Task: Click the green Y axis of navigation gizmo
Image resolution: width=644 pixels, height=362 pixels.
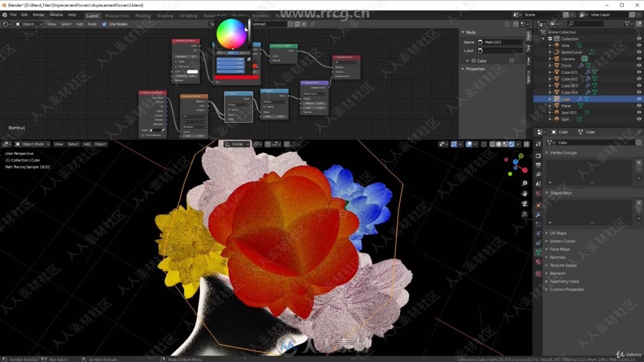Action: (521, 156)
